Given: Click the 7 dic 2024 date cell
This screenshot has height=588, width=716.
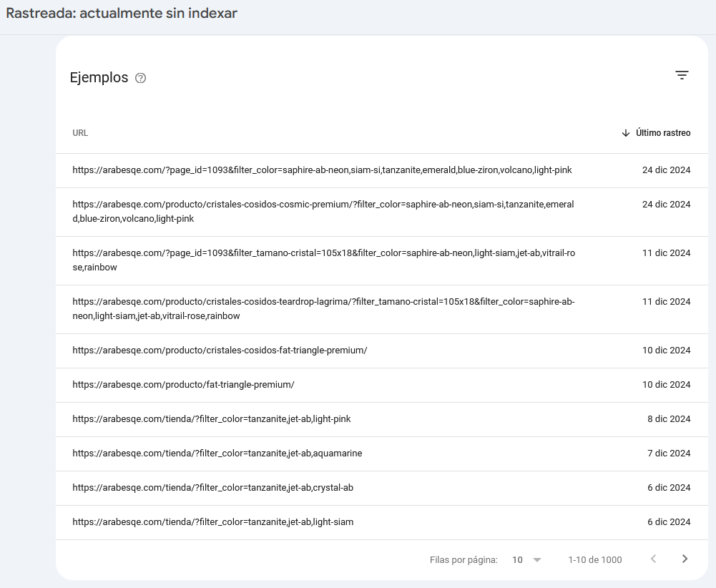Looking at the screenshot, I should click(669, 454).
